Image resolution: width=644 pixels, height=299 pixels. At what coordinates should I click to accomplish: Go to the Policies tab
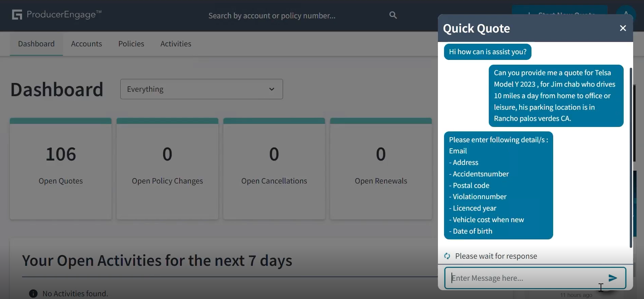click(x=131, y=44)
